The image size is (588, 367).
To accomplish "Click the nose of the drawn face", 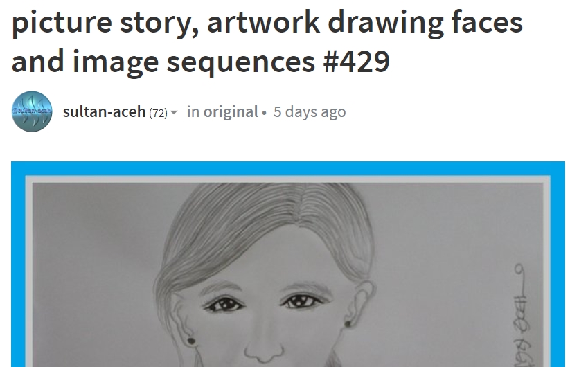I will tap(264, 347).
